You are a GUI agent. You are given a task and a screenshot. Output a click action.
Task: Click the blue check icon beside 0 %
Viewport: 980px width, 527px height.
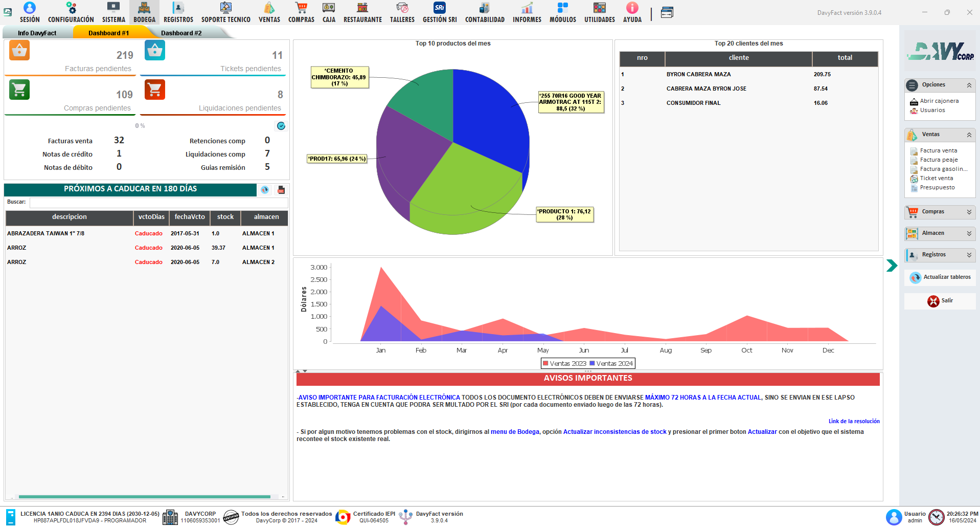tap(281, 126)
